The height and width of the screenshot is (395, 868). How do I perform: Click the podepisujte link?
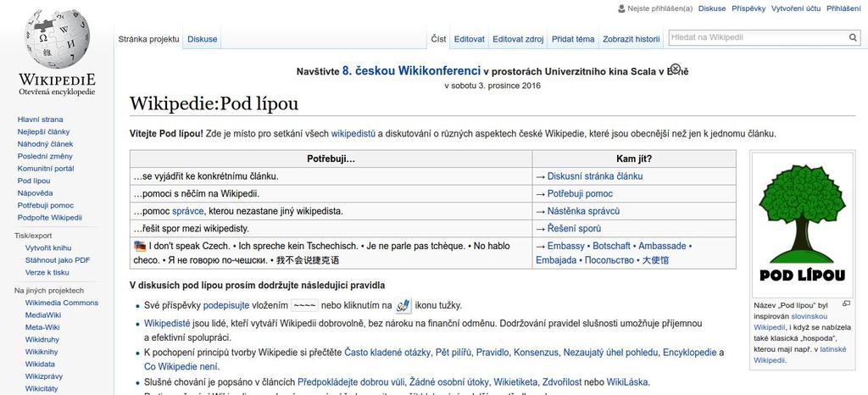click(x=226, y=305)
